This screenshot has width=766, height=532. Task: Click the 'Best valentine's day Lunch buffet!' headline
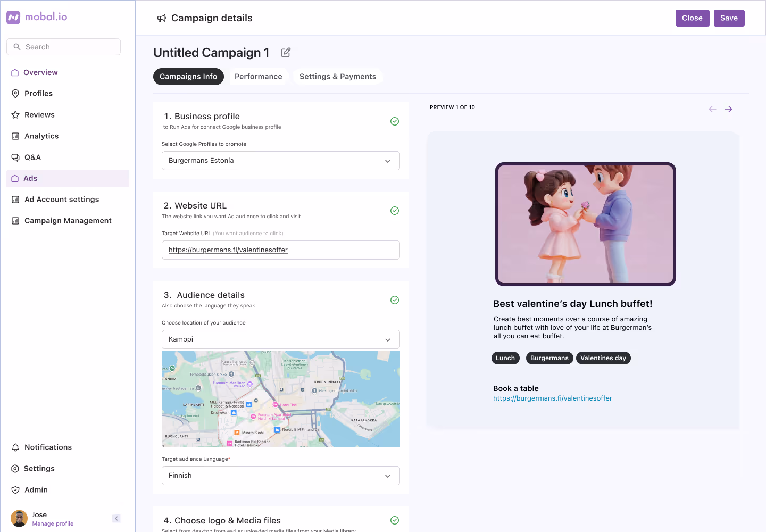(x=573, y=304)
